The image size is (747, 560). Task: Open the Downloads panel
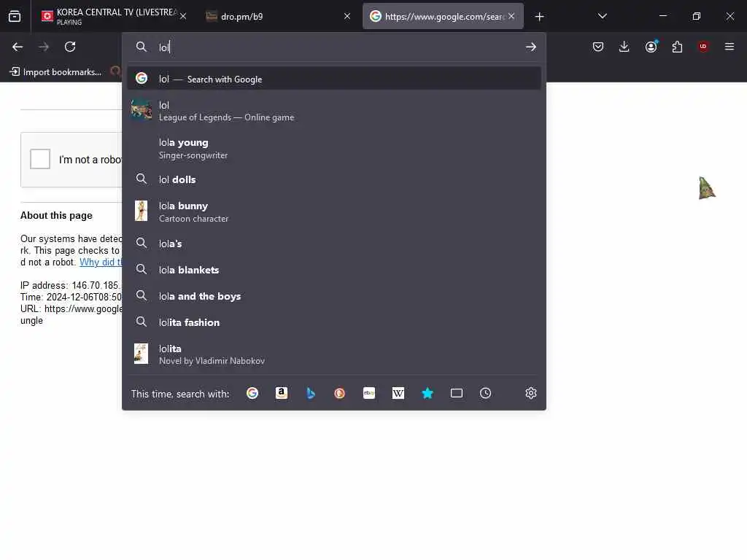click(624, 47)
